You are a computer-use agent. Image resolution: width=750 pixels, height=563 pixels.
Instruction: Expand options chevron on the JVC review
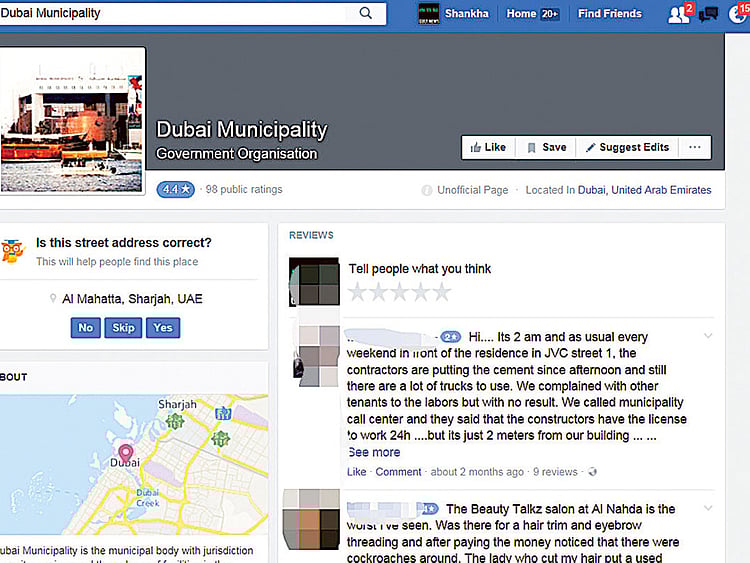click(708, 336)
